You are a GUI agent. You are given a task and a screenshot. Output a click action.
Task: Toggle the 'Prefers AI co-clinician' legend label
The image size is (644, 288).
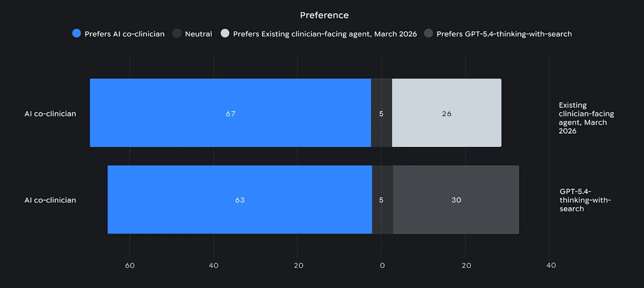tap(125, 34)
